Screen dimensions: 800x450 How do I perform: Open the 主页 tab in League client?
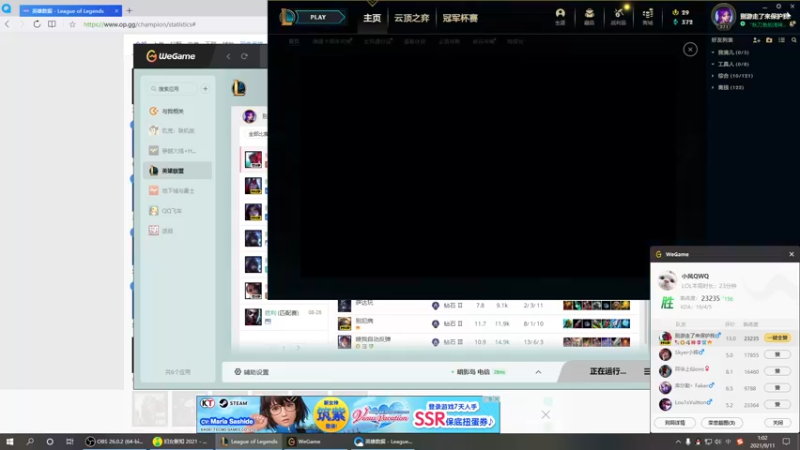coord(372,18)
